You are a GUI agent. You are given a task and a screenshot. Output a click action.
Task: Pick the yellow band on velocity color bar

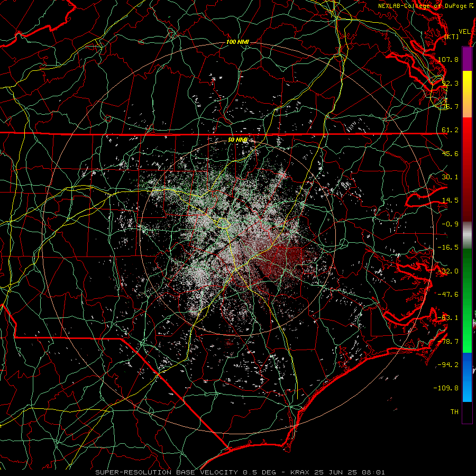pos(467,83)
